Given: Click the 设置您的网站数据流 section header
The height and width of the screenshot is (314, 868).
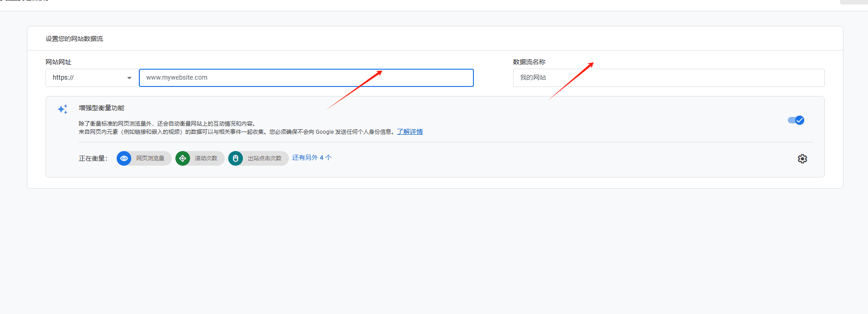Looking at the screenshot, I should pos(74,39).
